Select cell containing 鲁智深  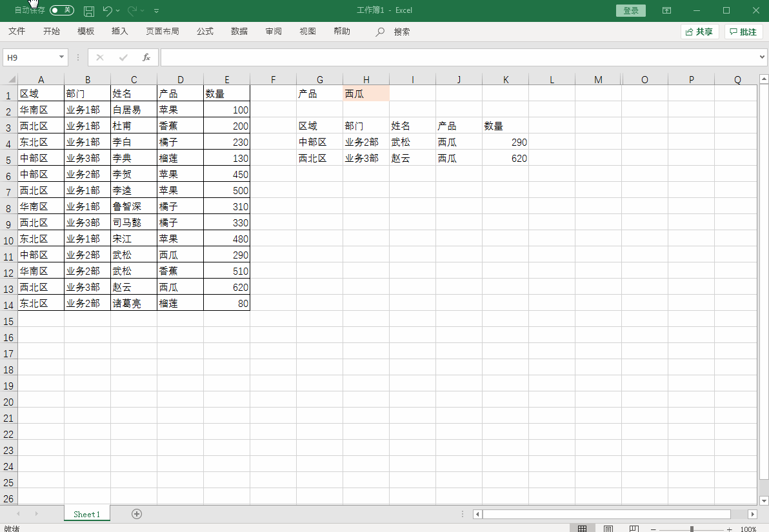(134, 206)
